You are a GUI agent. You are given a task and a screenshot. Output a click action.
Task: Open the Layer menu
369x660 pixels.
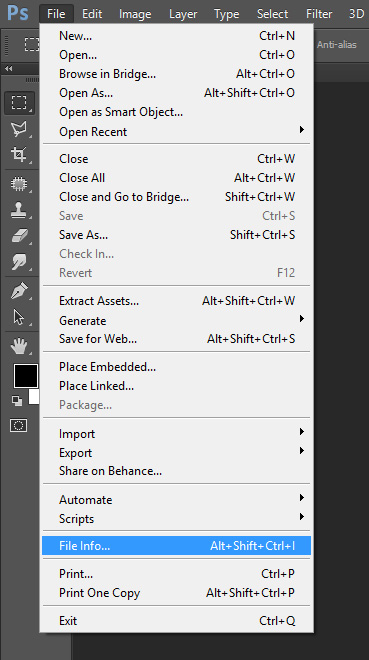pyautogui.click(x=183, y=14)
